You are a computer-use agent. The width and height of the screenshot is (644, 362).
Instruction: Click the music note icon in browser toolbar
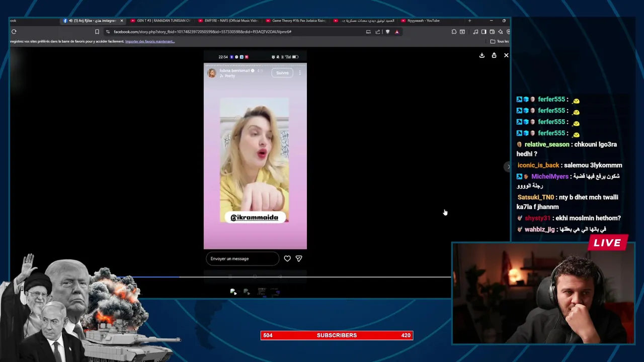pyautogui.click(x=475, y=32)
